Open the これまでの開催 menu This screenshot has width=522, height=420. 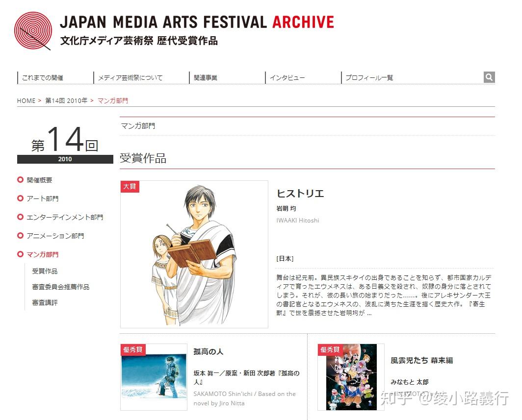tap(42, 78)
